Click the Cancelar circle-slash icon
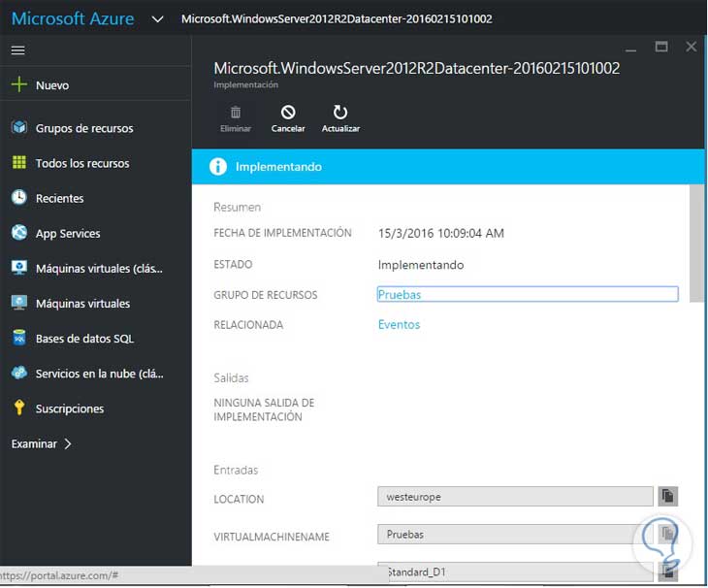 pos(288,112)
